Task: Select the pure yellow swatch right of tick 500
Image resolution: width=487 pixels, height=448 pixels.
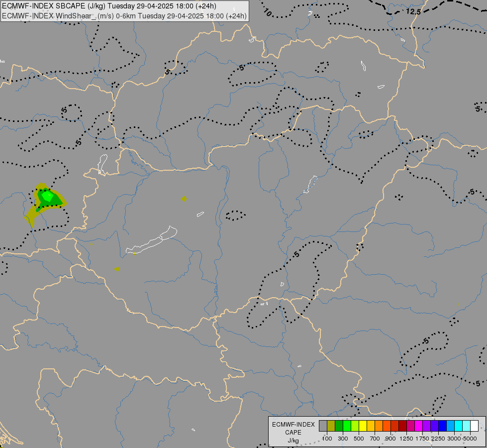Action: tap(363, 426)
